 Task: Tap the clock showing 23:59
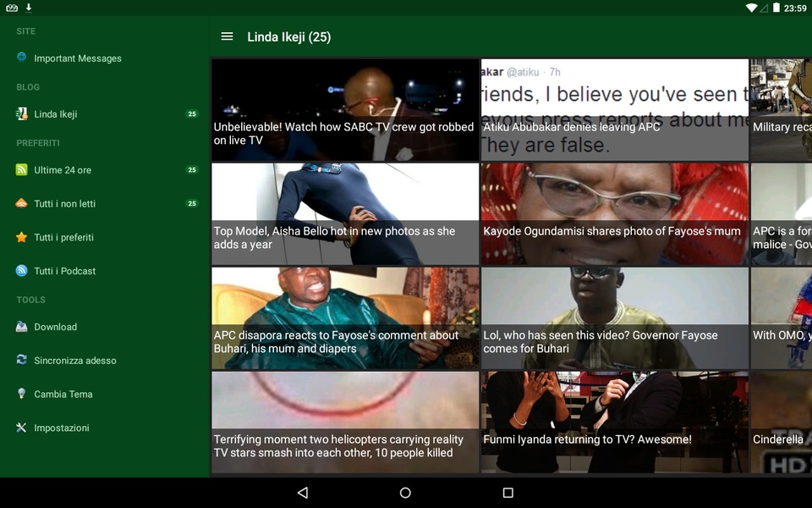pyautogui.click(x=795, y=8)
